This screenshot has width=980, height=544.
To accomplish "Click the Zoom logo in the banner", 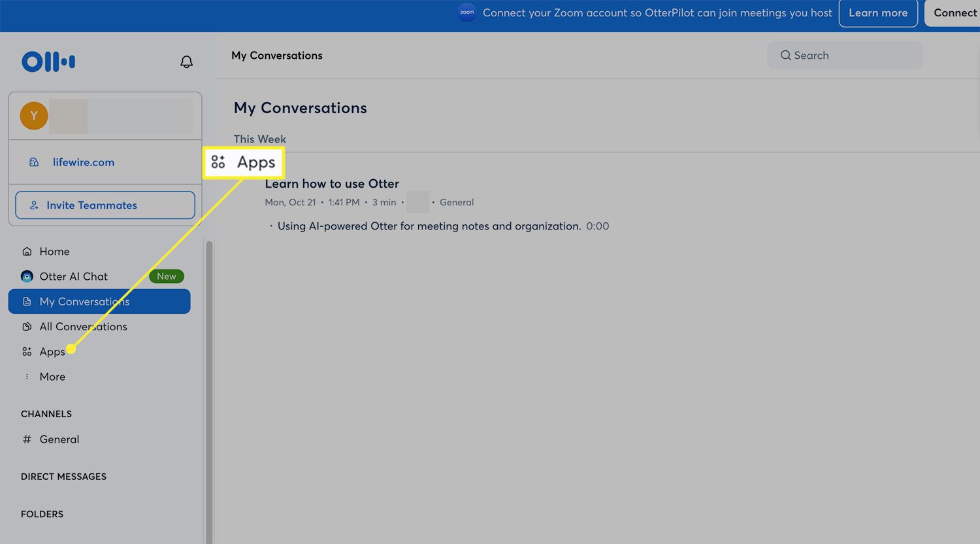I will 467,12.
